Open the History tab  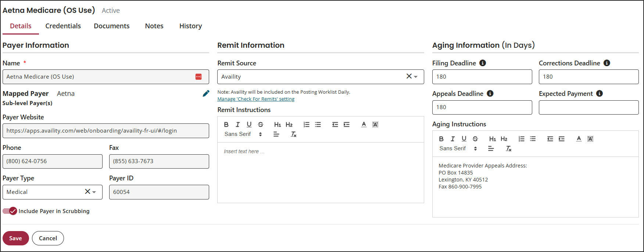pos(190,26)
